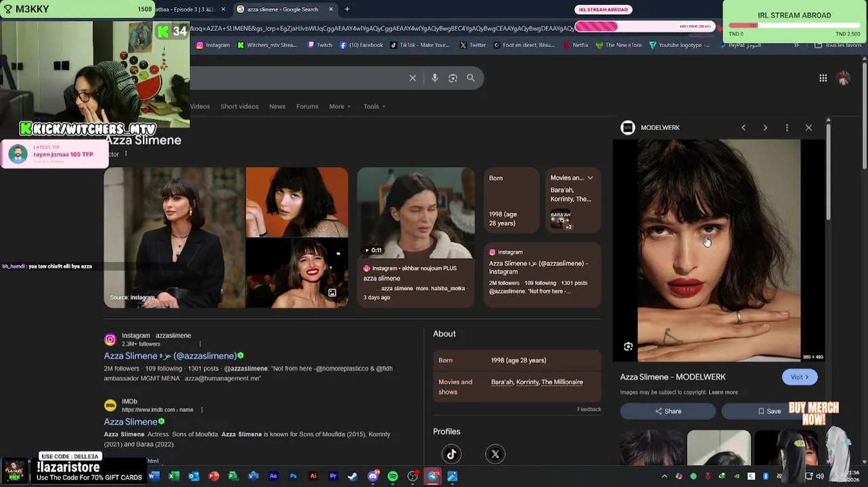
Task: Open the X profile icon
Action: click(495, 455)
